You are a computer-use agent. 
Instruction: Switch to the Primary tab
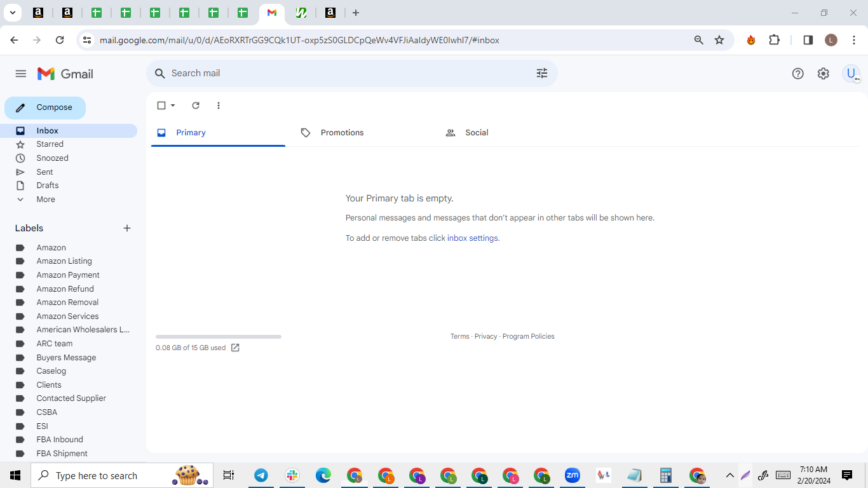click(218, 133)
